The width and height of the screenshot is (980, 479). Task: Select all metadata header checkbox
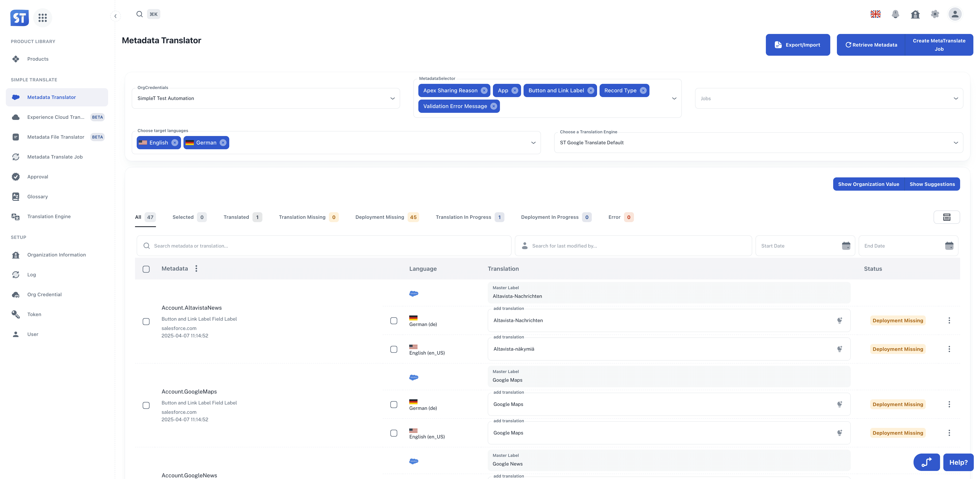tap(146, 269)
